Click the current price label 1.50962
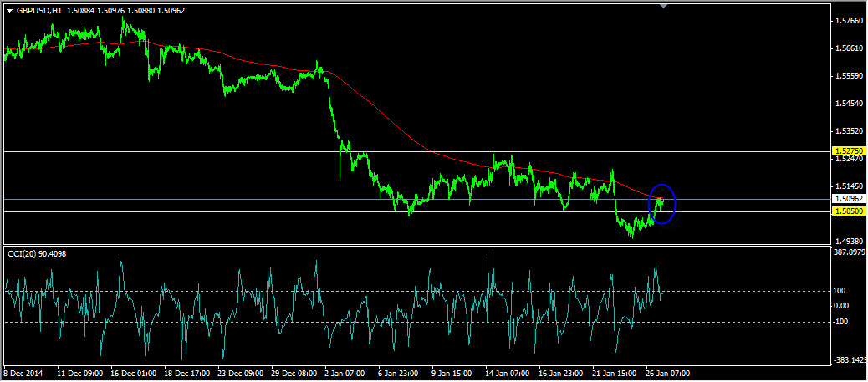This screenshot has height=382, width=868. tap(849, 198)
